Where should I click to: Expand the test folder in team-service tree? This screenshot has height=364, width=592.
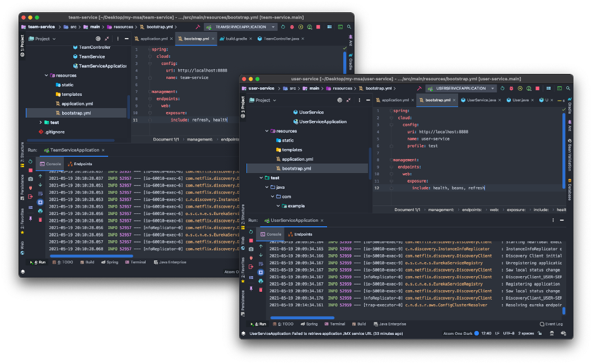pyautogui.click(x=40, y=122)
